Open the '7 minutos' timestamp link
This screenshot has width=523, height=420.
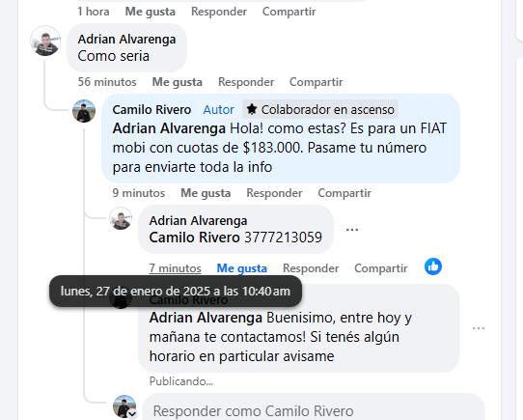175,268
